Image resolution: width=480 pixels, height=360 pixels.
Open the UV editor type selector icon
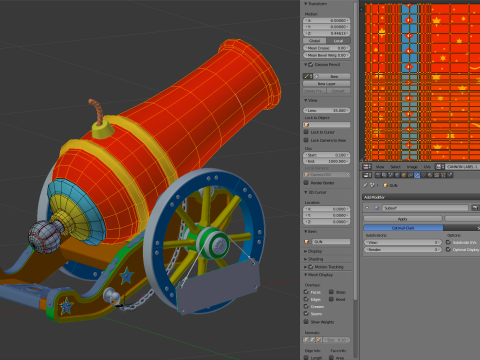pyautogui.click(x=367, y=167)
